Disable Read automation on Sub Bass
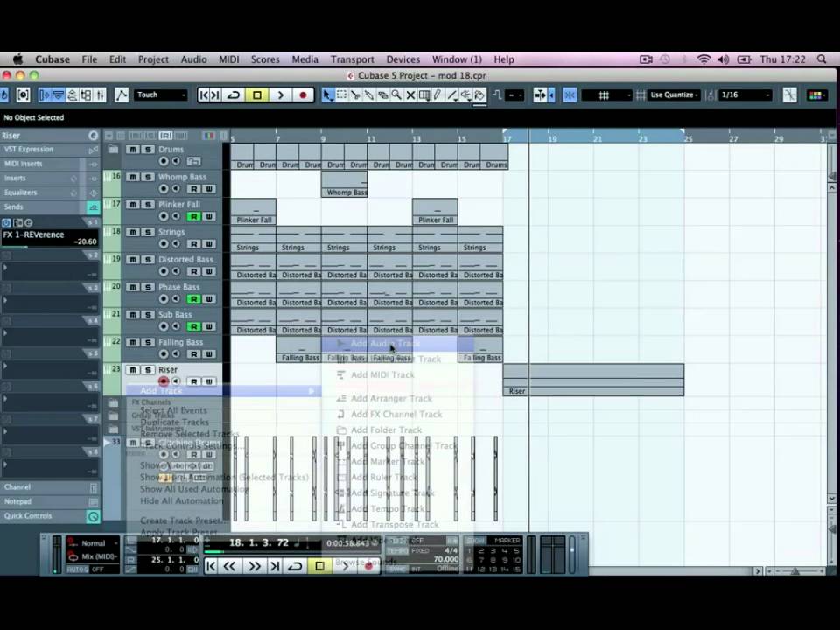The height and width of the screenshot is (630, 840). coord(194,326)
